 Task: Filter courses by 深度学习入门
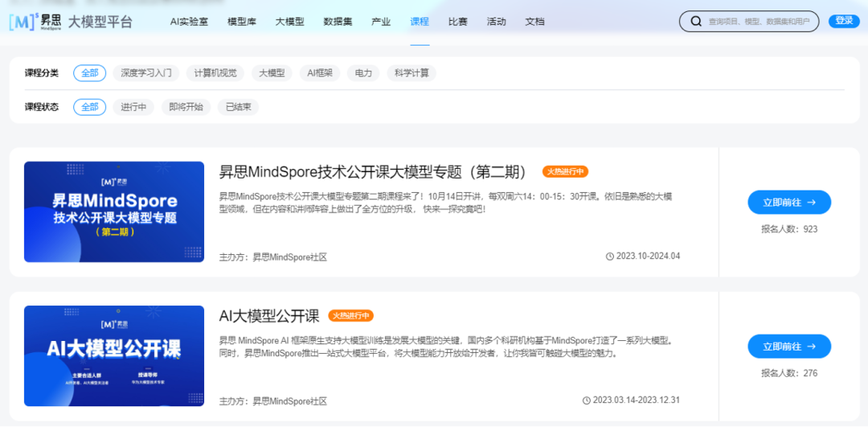coord(146,73)
